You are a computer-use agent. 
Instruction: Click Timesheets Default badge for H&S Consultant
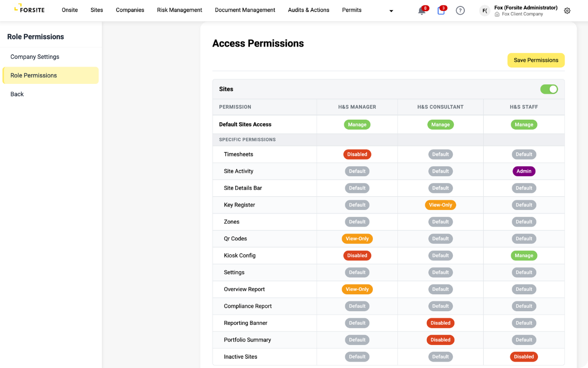click(441, 154)
